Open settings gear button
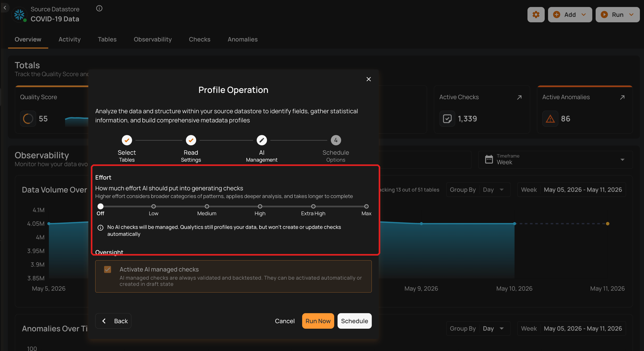 536,15
